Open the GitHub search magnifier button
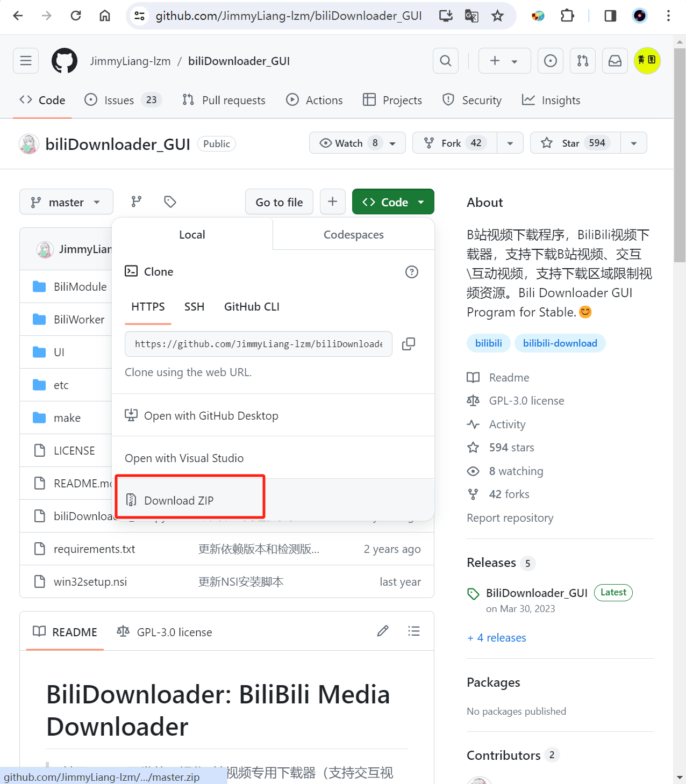This screenshot has height=784, width=686. (446, 61)
